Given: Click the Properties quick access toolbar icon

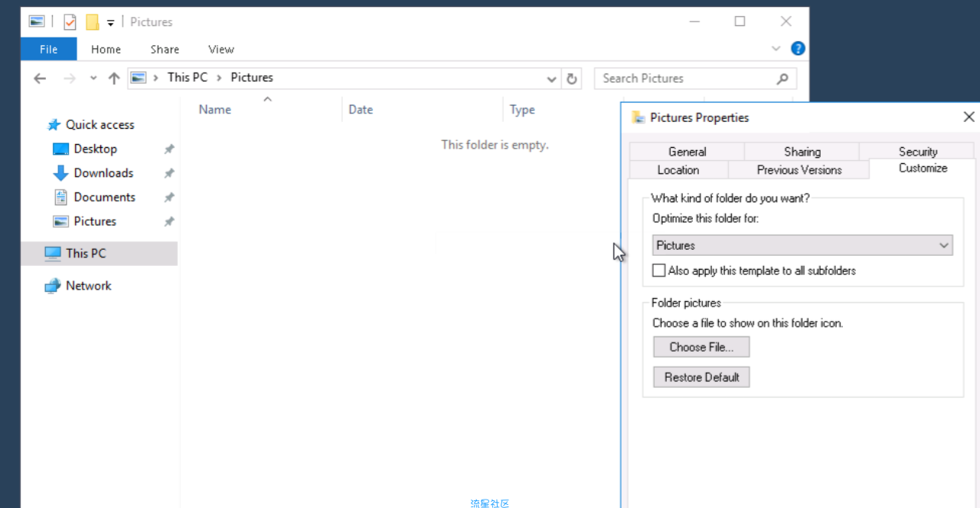Looking at the screenshot, I should click(70, 22).
